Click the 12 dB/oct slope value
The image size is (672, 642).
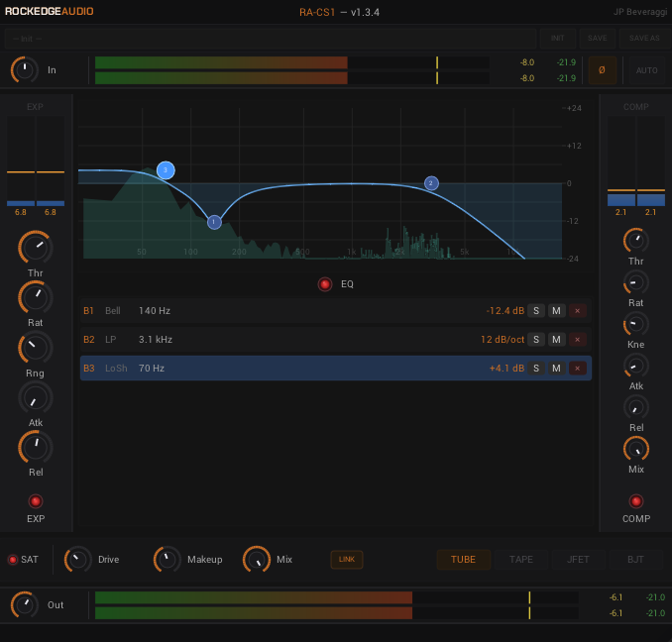[x=503, y=339]
